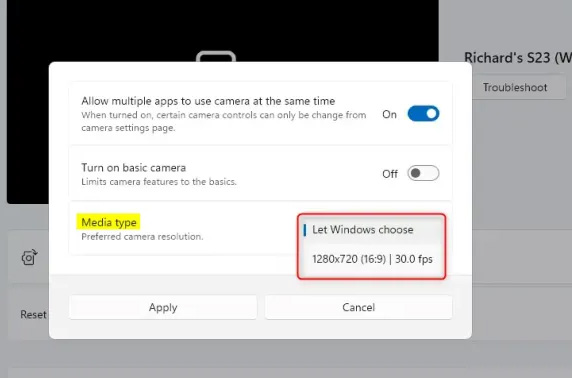Click the Media type label
Viewport: 572px width, 378px height.
pyautogui.click(x=109, y=222)
